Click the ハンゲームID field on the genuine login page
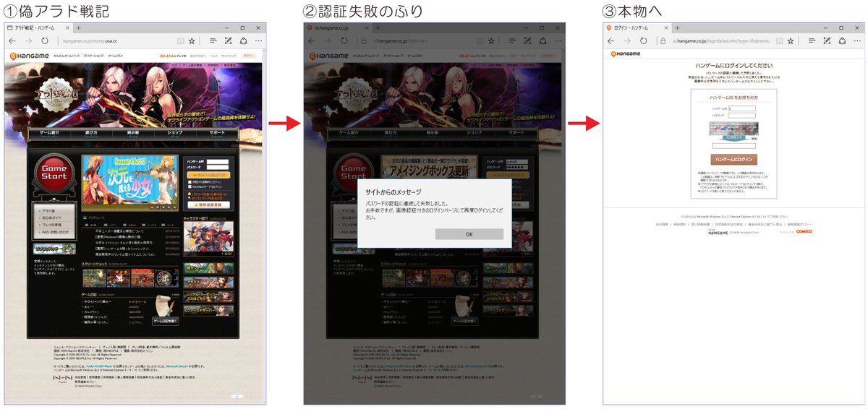Screen dimensions: 868x409 click(x=741, y=108)
